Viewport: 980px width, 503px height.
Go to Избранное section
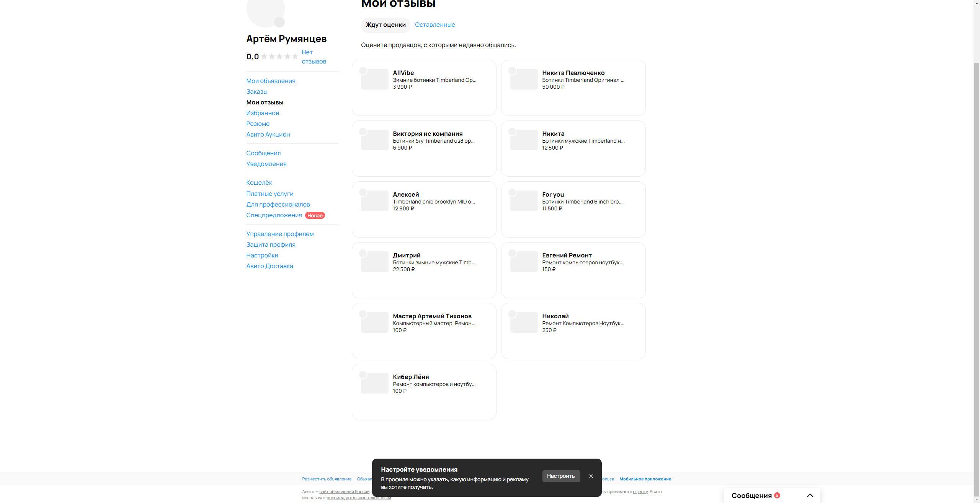click(263, 113)
